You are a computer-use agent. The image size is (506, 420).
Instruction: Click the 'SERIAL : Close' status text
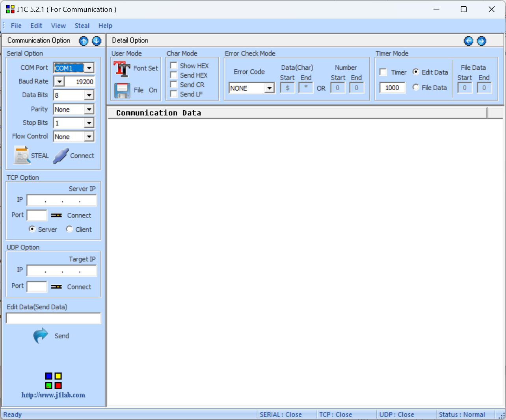click(x=281, y=414)
